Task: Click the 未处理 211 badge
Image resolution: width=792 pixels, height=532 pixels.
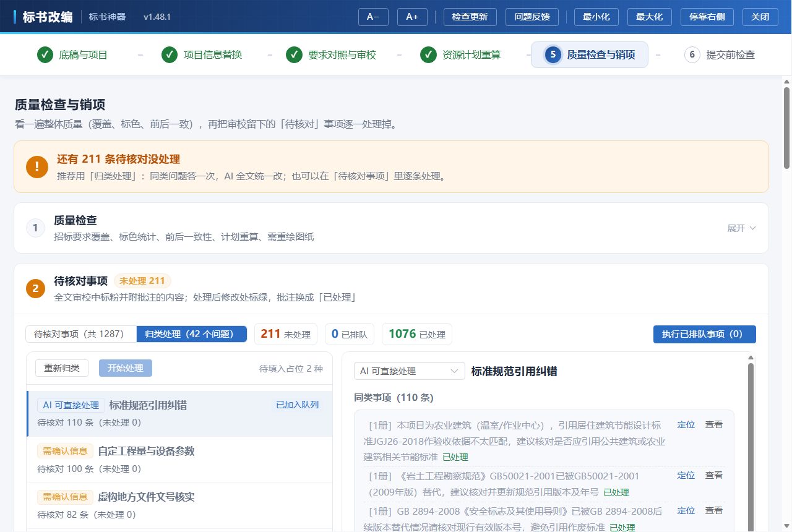Action: [x=142, y=281]
